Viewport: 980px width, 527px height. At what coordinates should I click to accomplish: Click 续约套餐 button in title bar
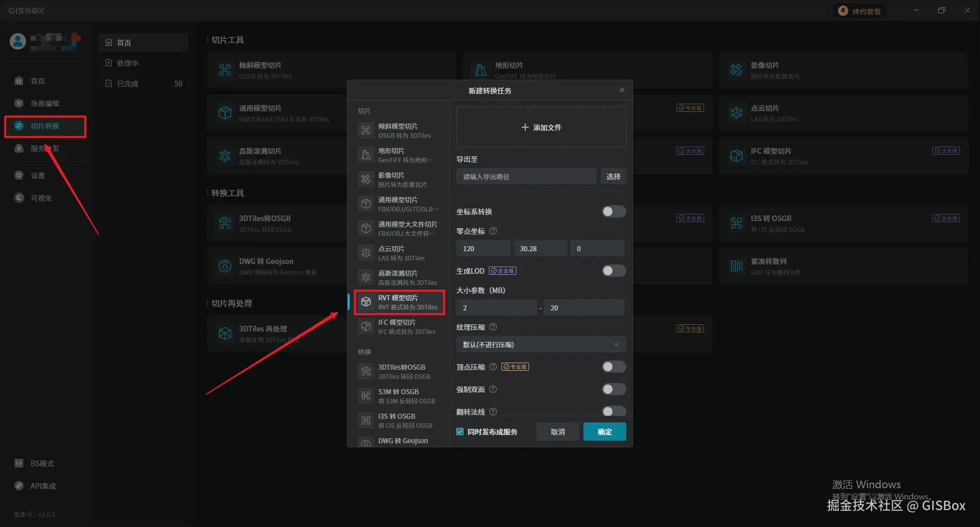pos(860,11)
